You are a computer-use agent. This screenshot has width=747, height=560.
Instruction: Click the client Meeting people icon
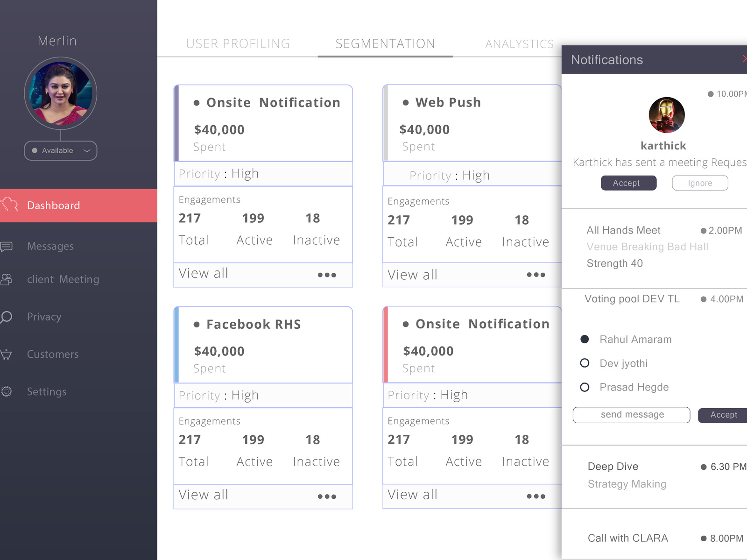click(x=7, y=279)
